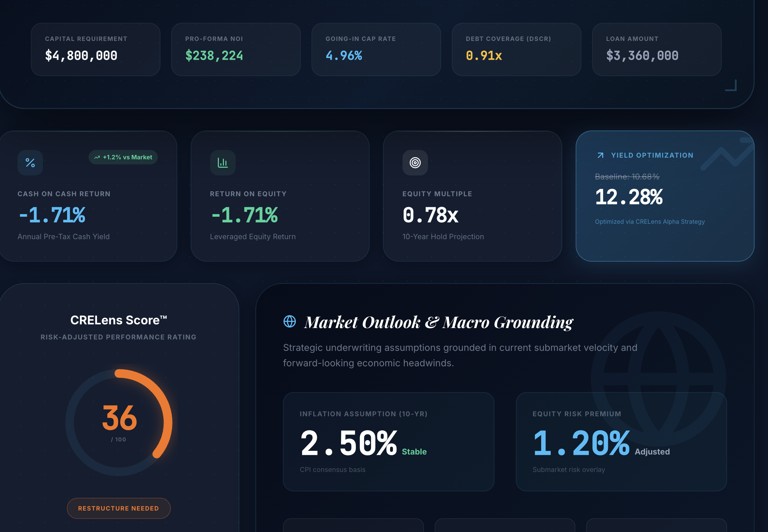This screenshot has width=768, height=532.
Task: Click the Equity Risk Premium 1.20% card
Action: click(621, 441)
